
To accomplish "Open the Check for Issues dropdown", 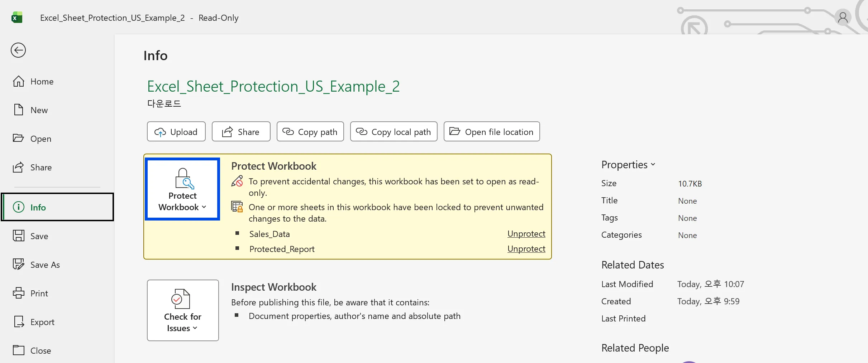I will (x=182, y=310).
